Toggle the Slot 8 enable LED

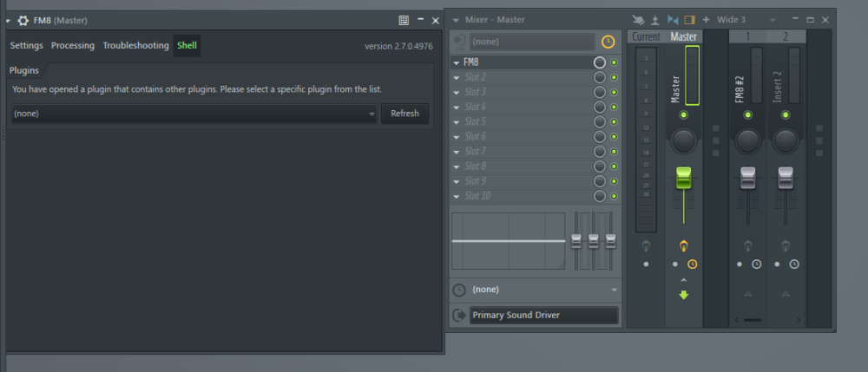[x=614, y=166]
